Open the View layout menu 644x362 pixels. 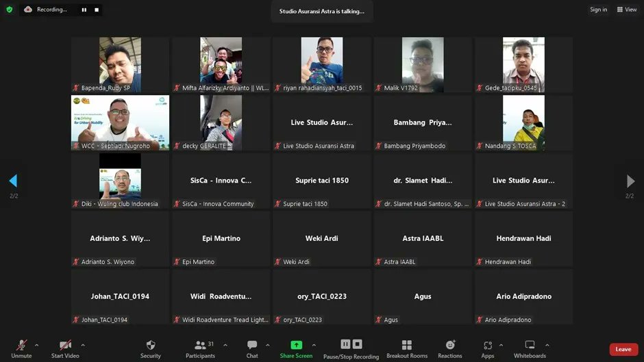627,10
